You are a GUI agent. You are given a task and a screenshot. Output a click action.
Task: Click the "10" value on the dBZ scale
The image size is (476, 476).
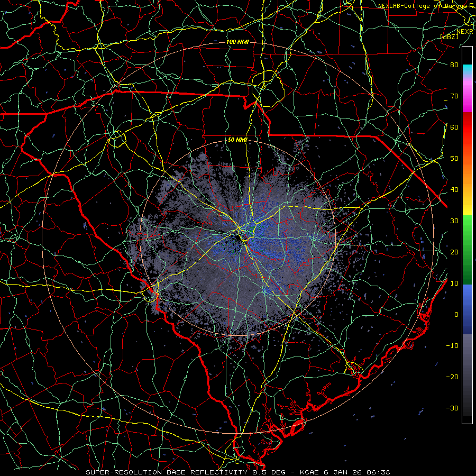454,283
